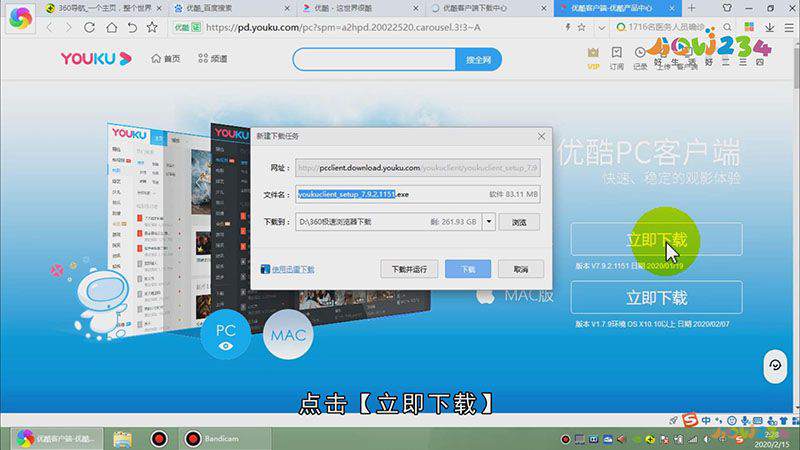The width and height of the screenshot is (800, 450).
Task: Click the PC version 立即下载 button
Action: click(657, 239)
